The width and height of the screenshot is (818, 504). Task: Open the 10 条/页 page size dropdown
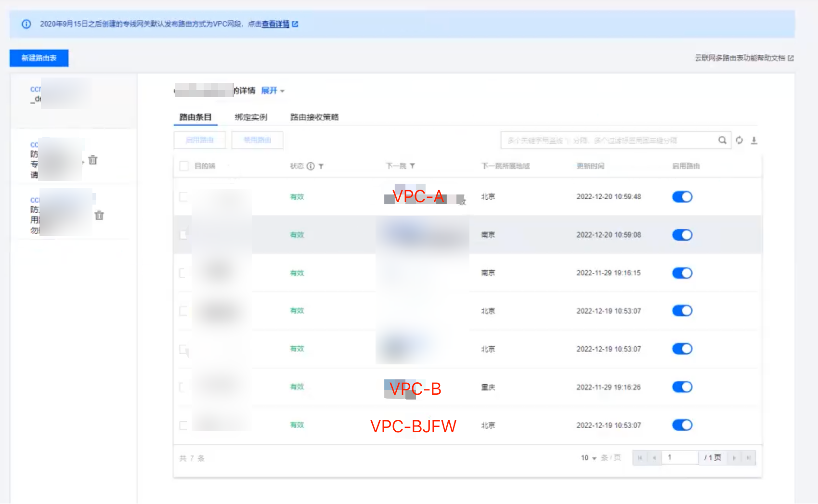pyautogui.click(x=589, y=458)
